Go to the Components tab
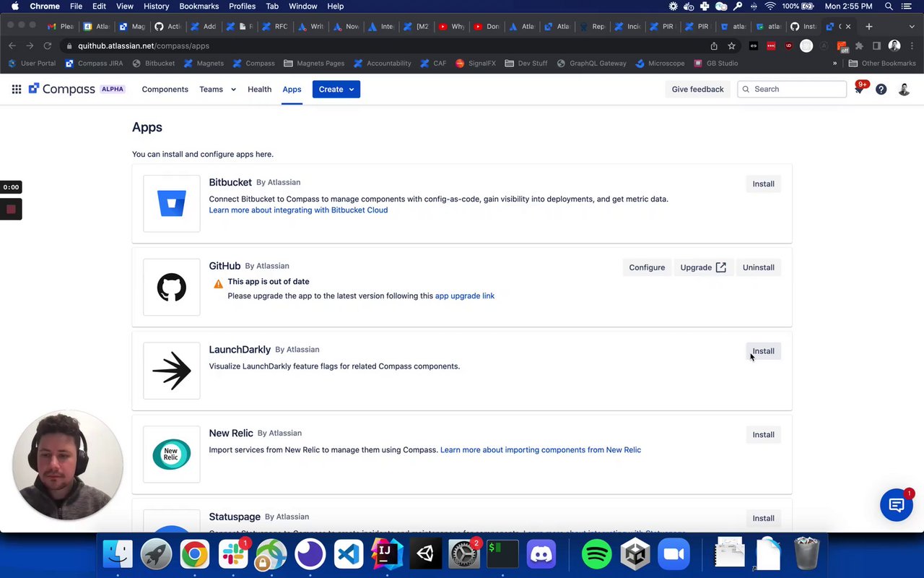 (165, 89)
